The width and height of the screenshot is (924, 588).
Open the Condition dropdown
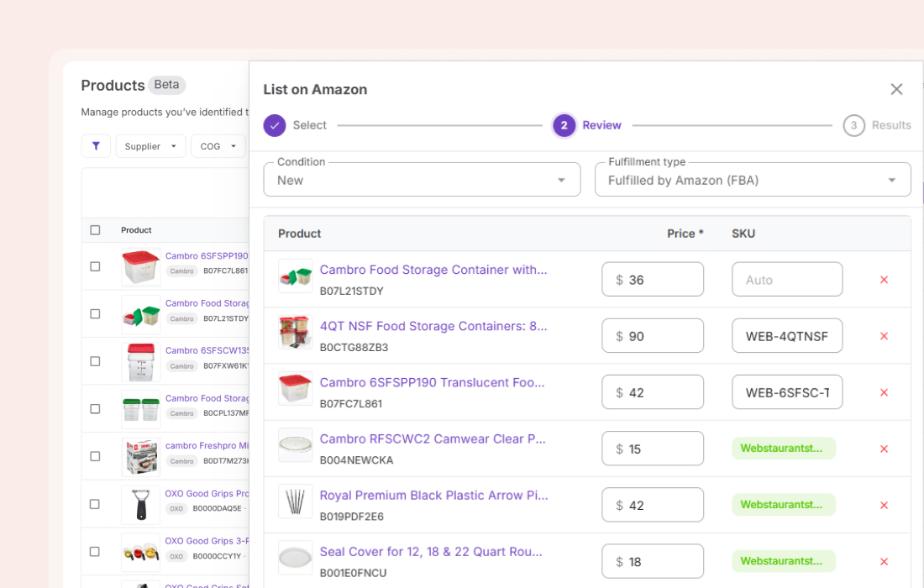(x=422, y=180)
